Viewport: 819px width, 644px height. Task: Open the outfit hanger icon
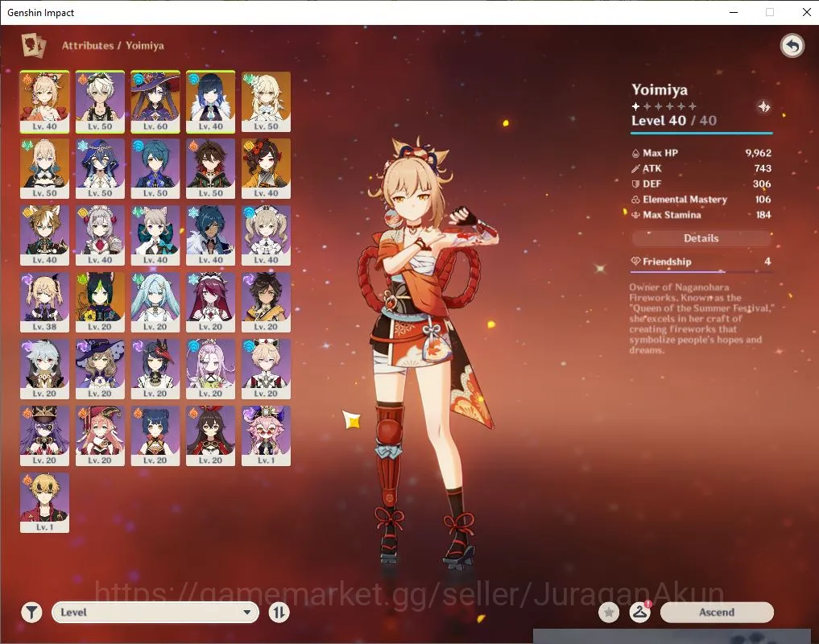click(640, 612)
